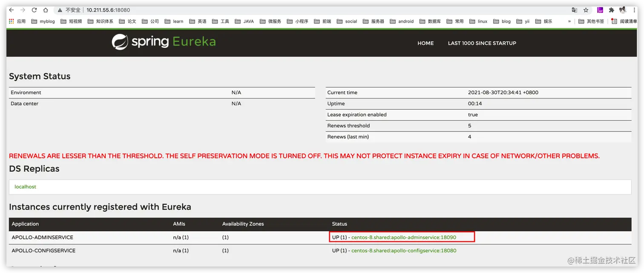
Task: Open the 小程序 bookmark folder
Action: tap(297, 21)
